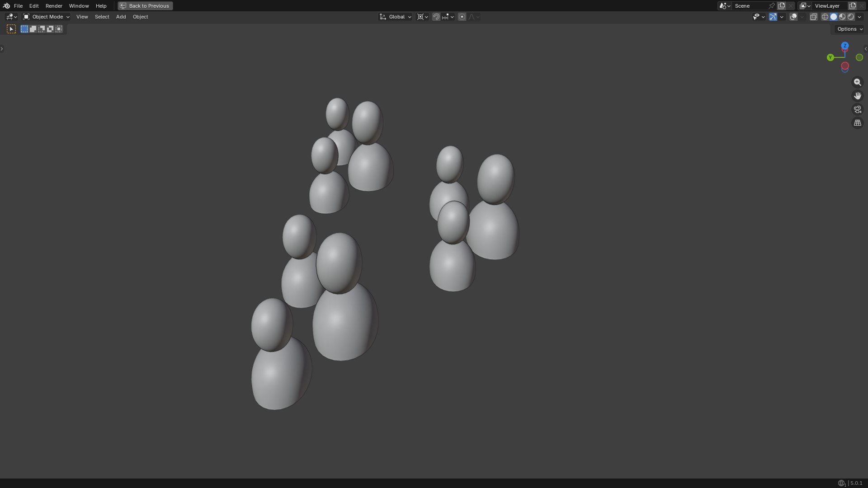Click the Blender logo icon
The width and height of the screenshot is (868, 488).
point(6,6)
